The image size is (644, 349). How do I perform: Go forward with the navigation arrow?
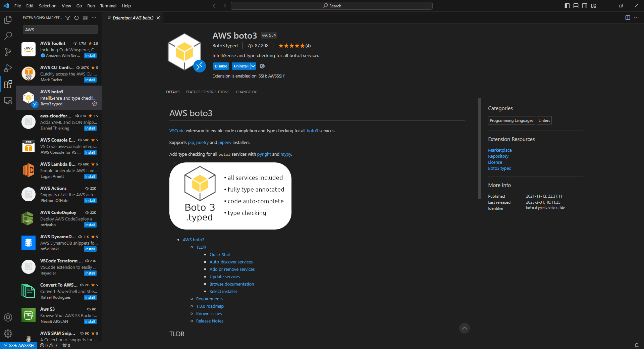(224, 6)
